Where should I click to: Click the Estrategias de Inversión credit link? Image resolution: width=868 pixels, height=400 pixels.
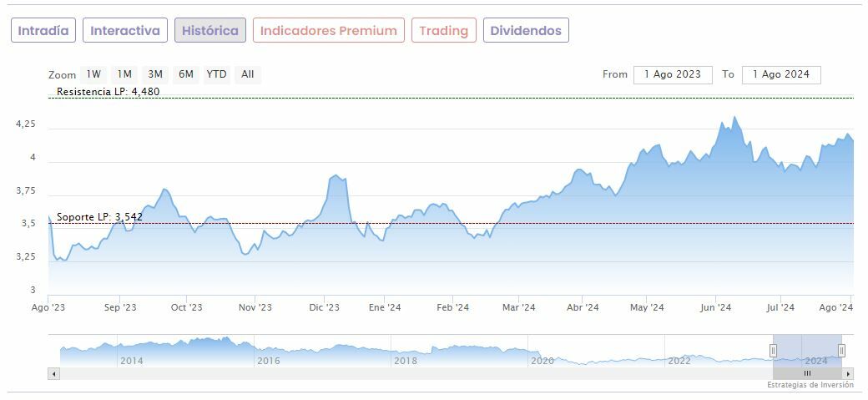tap(810, 385)
